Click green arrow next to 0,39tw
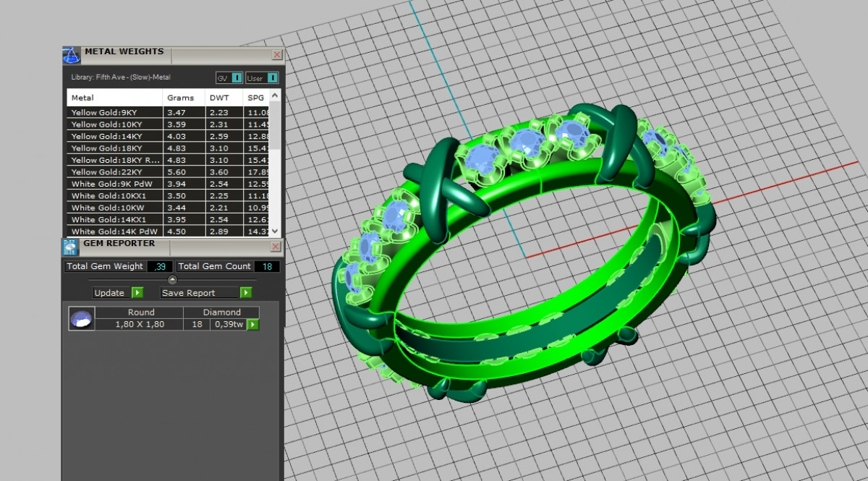Viewport: 868px width, 481px height. tap(253, 325)
